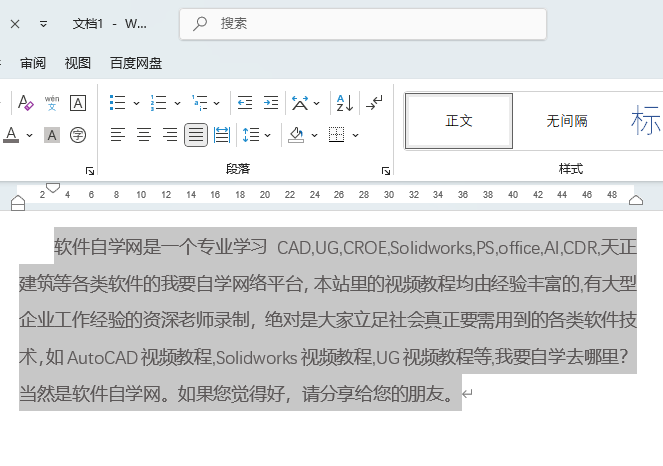Viewport: 663px width, 466px height.
Task: Open font color dropdown arrow
Action: coord(29,136)
